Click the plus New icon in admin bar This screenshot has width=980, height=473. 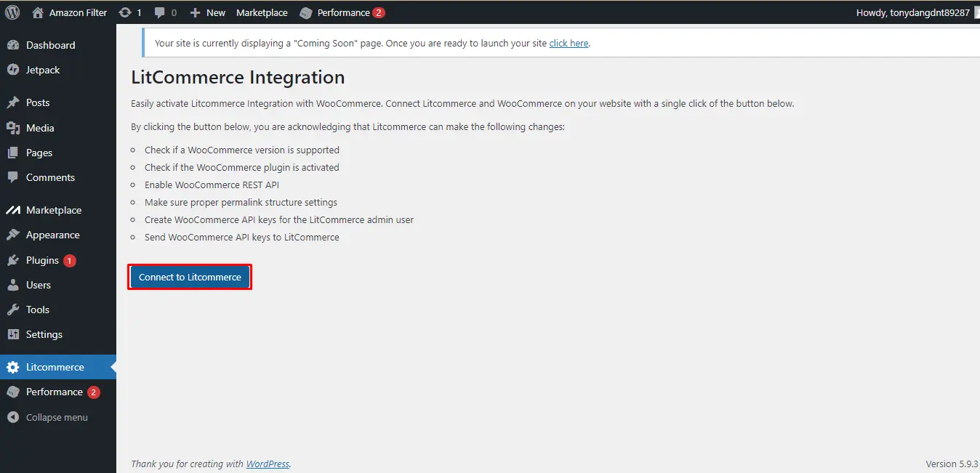click(195, 12)
